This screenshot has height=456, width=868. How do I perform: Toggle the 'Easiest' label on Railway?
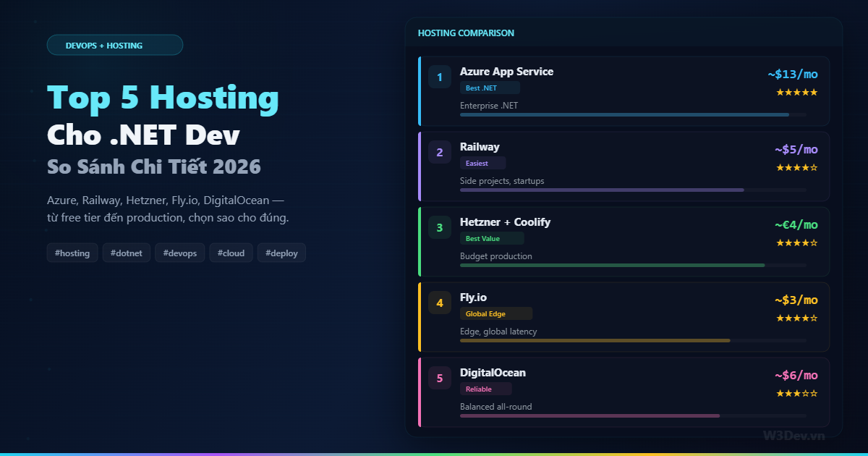tap(482, 163)
